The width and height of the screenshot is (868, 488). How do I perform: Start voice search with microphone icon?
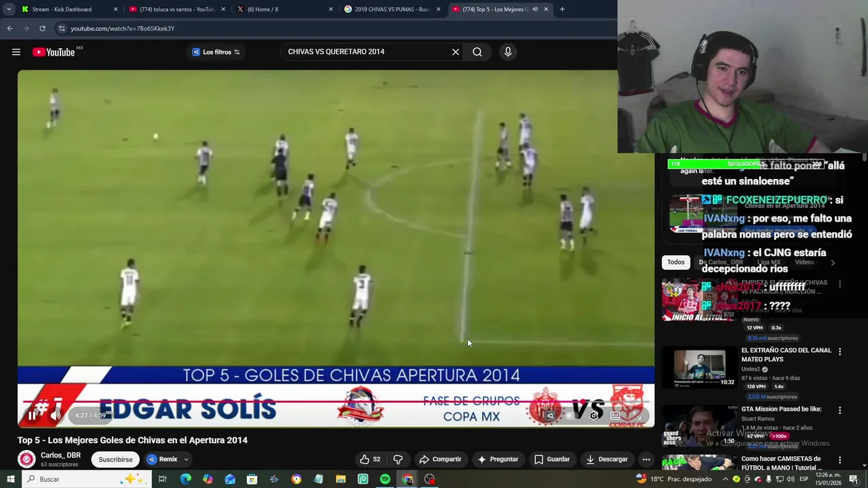(x=508, y=52)
